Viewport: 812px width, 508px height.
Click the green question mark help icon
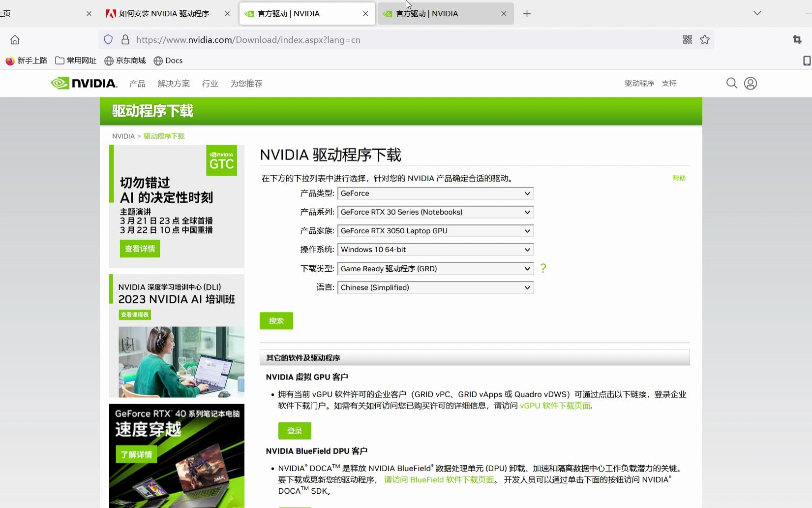(x=543, y=268)
